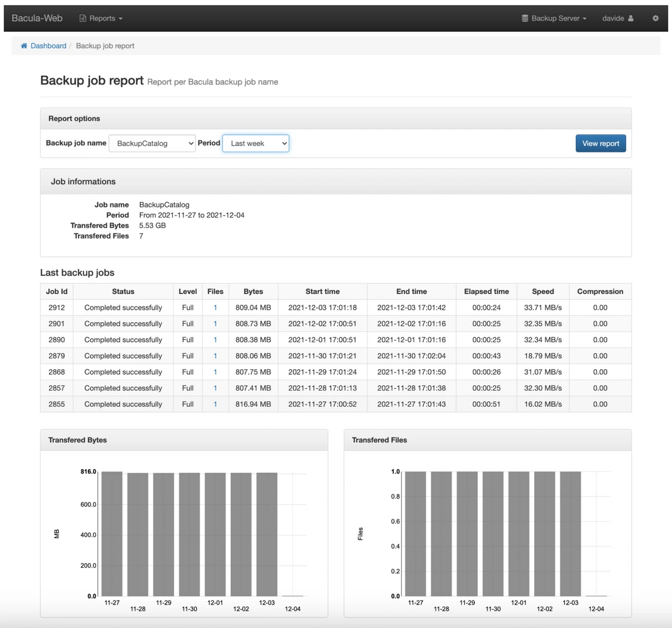Expand the Backup Server selector

click(x=554, y=18)
